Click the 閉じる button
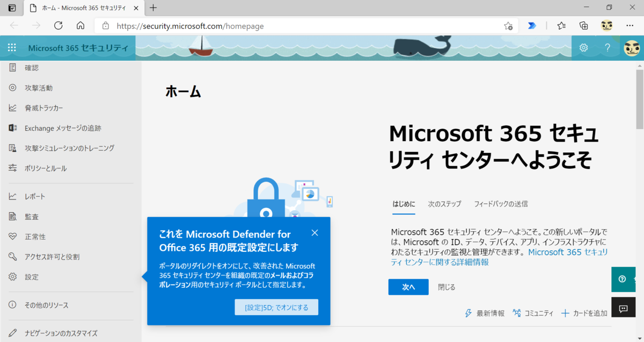Screen dimensions: 644x342 tap(447, 287)
